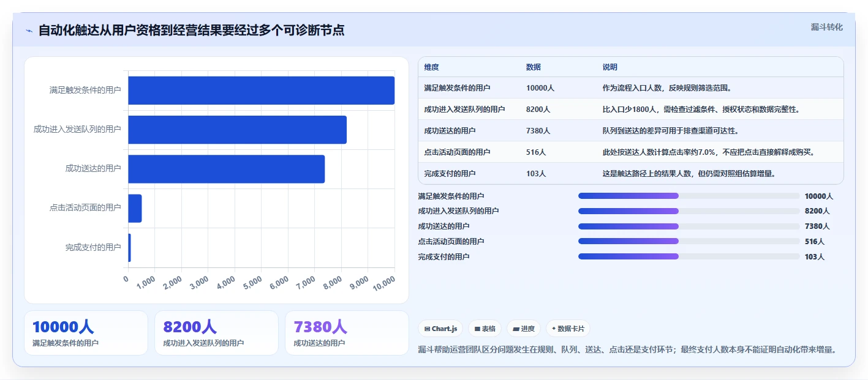868x380 pixels.
Task: Click value 516人 beside the progress bars
Action: point(815,242)
